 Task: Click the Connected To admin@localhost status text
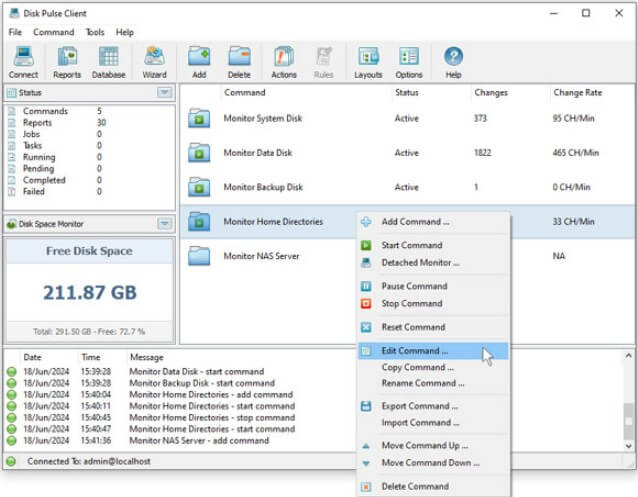pos(89,461)
